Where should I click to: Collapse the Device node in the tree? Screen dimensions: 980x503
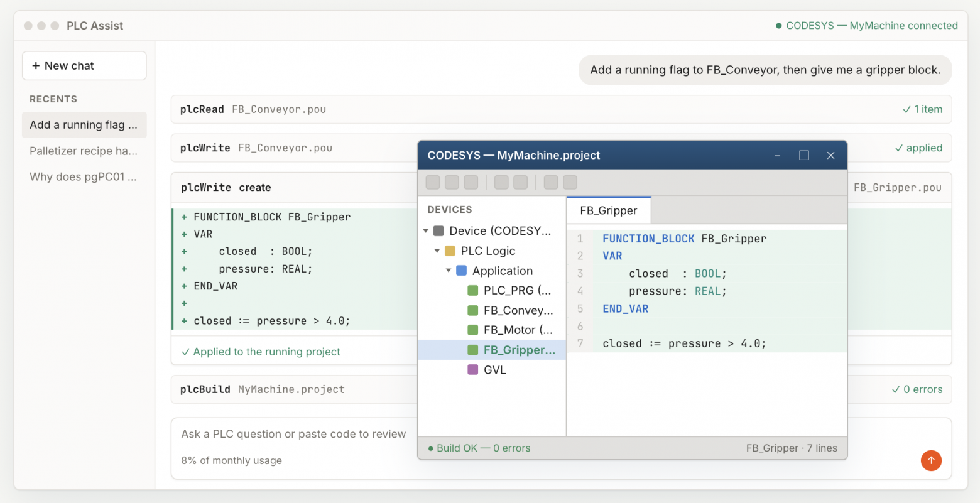click(x=425, y=231)
